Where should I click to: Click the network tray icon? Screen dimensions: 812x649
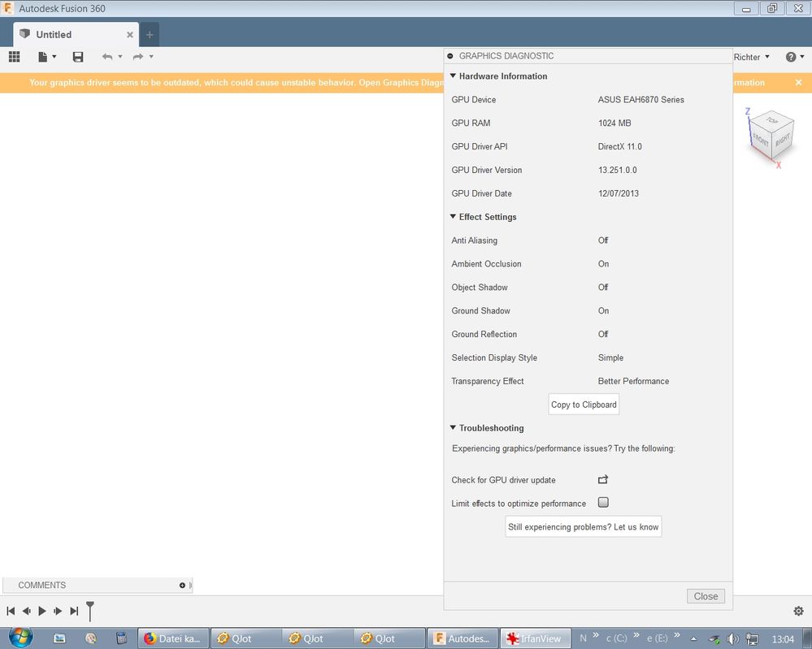pyautogui.click(x=752, y=639)
